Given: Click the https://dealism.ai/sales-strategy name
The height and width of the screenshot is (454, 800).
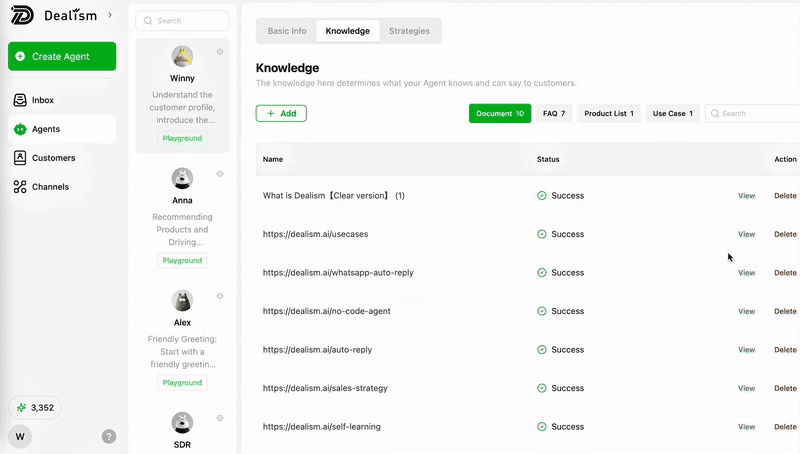Looking at the screenshot, I should (x=325, y=388).
